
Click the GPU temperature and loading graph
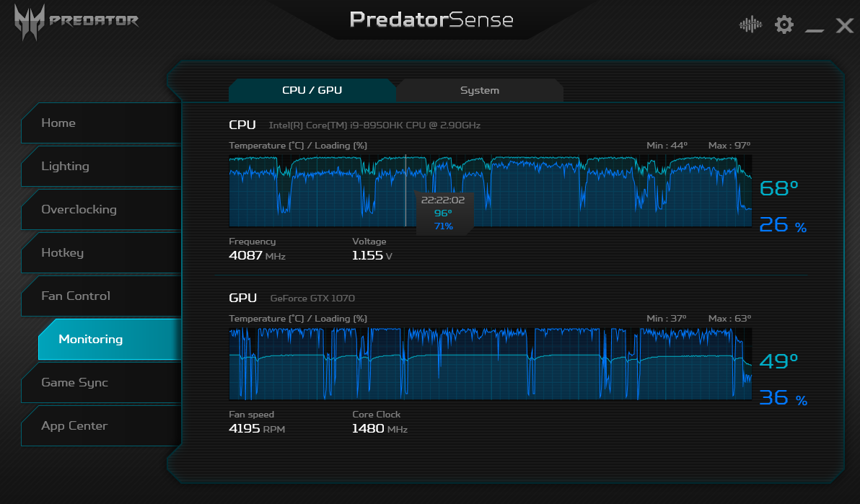pyautogui.click(x=491, y=363)
